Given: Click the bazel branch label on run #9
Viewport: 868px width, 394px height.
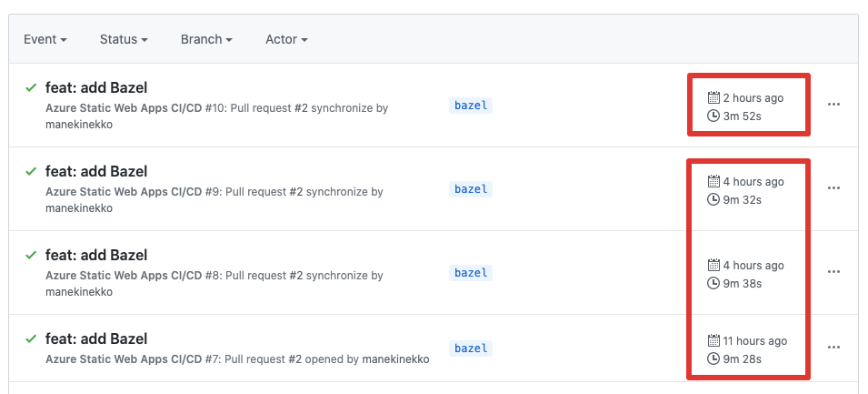Looking at the screenshot, I should [471, 189].
